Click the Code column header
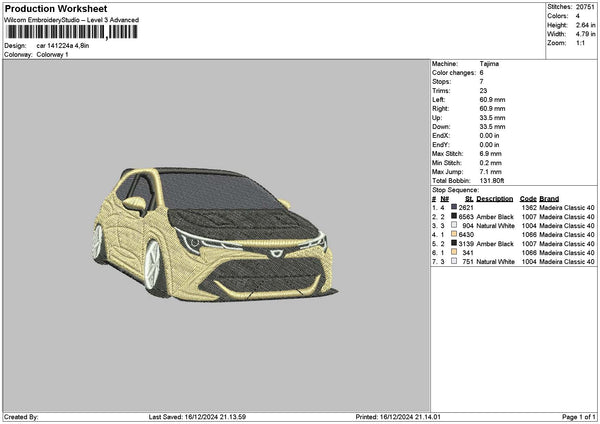Image resolution: width=600 pixels, height=424 pixels. tap(528, 198)
